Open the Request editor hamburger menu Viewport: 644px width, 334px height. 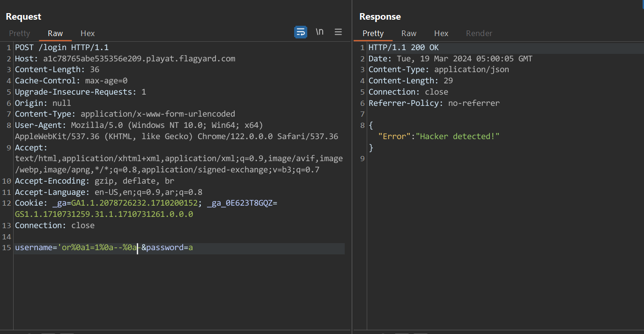(338, 32)
